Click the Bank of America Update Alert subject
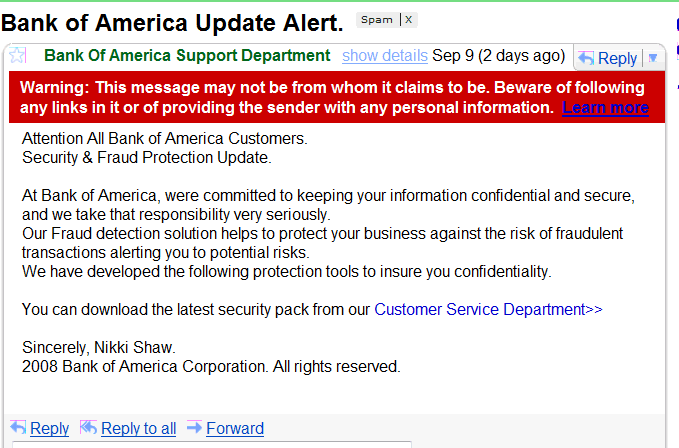This screenshot has width=679, height=448. [x=172, y=23]
